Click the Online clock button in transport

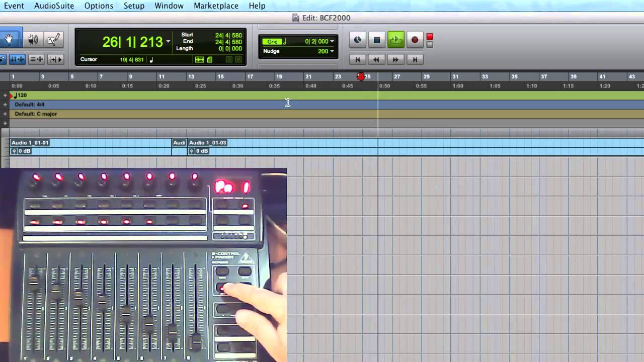pos(357,40)
